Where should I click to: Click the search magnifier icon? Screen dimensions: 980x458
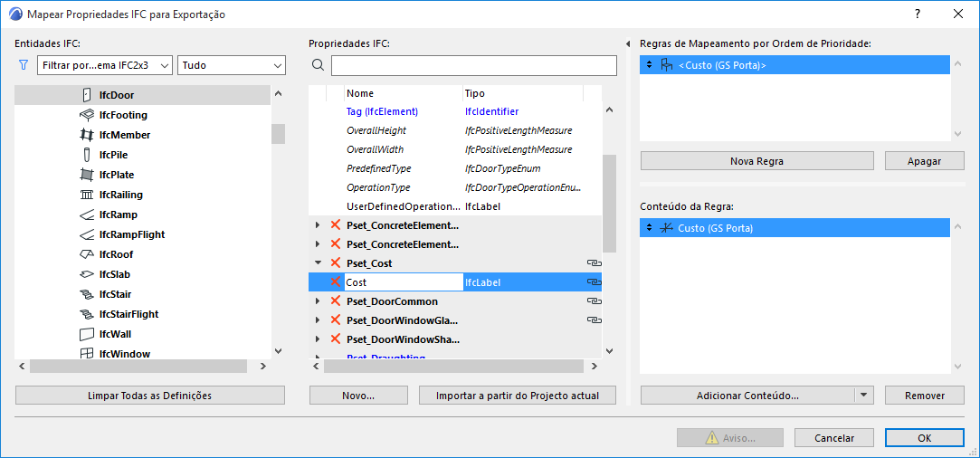click(x=319, y=65)
